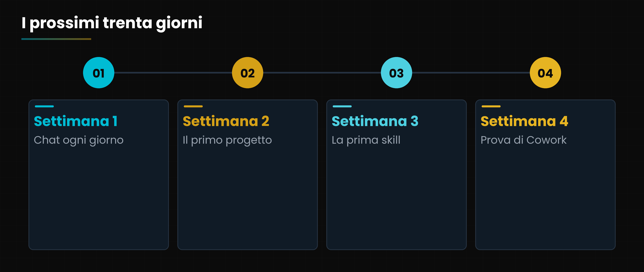The height and width of the screenshot is (272, 644).
Task: Select the Settimana 4 heading
Action: coord(524,121)
